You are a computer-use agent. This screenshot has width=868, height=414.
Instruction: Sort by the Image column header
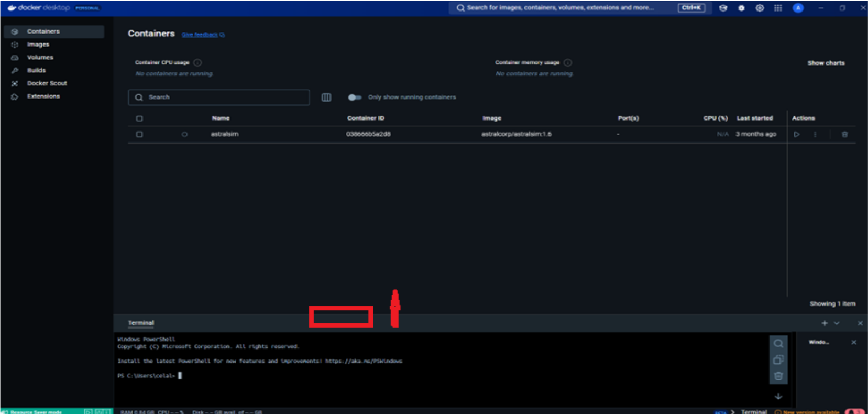[492, 118]
